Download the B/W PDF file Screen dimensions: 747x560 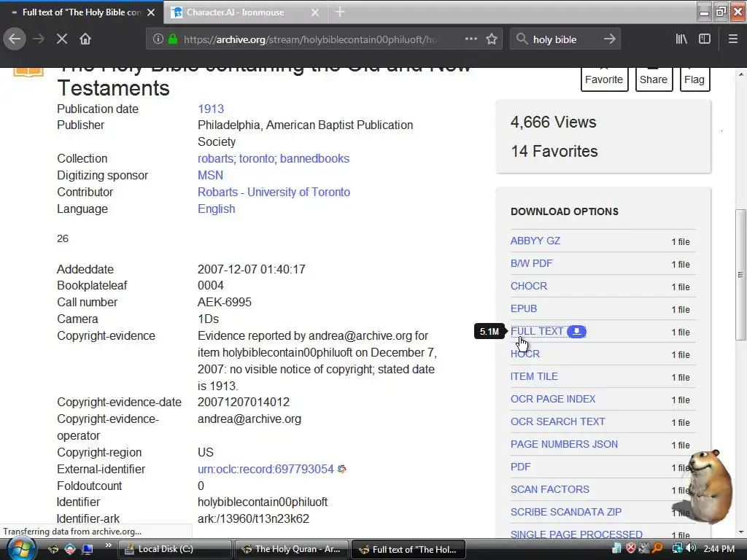531,263
